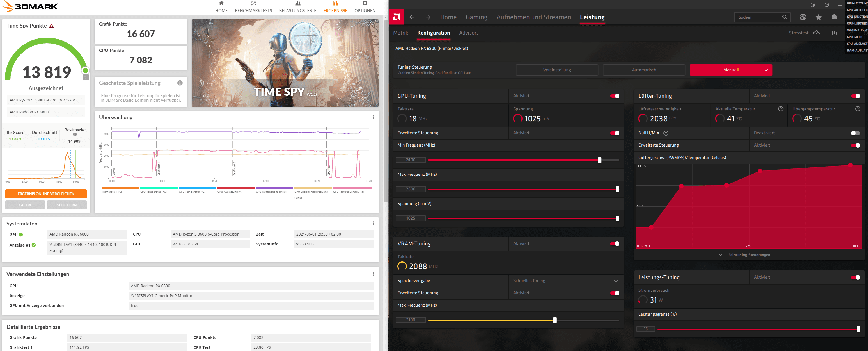Image resolution: width=868 pixels, height=351 pixels.
Task: Open 3DMark Optionen gear
Action: click(x=365, y=3)
